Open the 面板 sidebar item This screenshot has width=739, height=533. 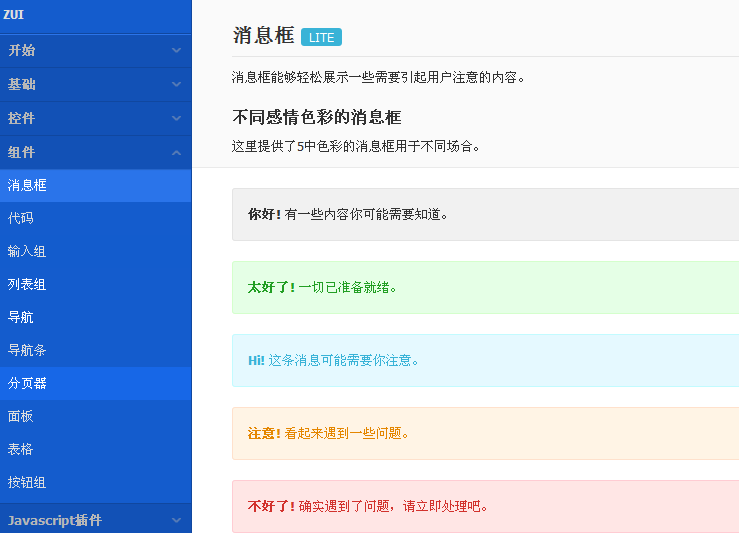click(x=21, y=416)
